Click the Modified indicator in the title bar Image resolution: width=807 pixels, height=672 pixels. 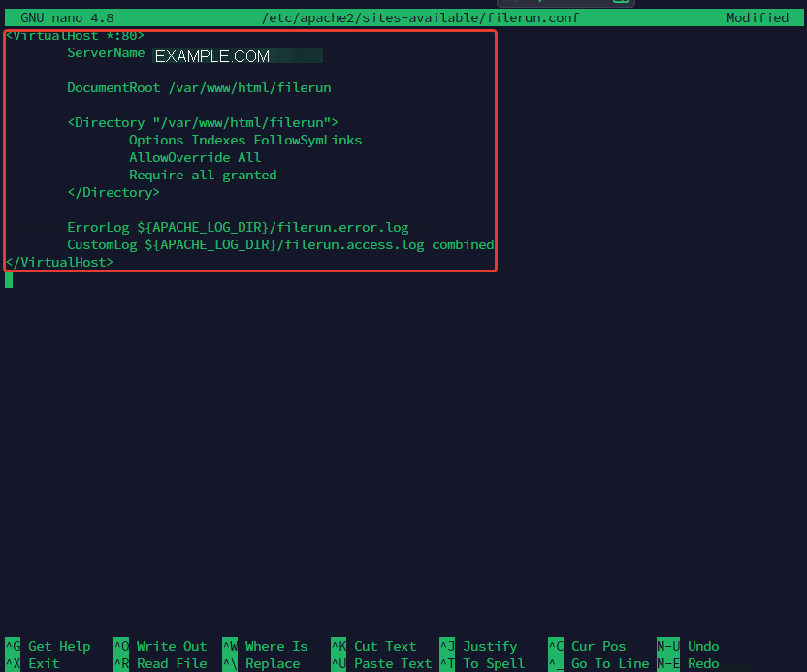click(758, 16)
